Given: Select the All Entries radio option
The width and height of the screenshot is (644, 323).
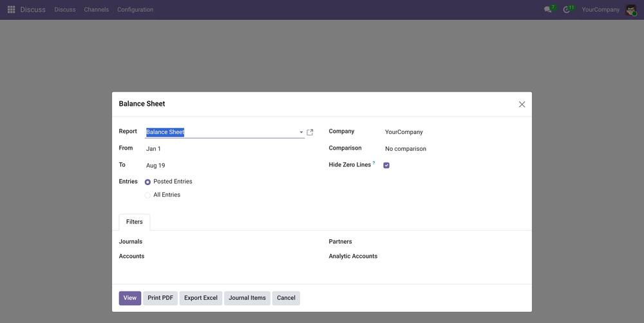Looking at the screenshot, I should pos(147,195).
